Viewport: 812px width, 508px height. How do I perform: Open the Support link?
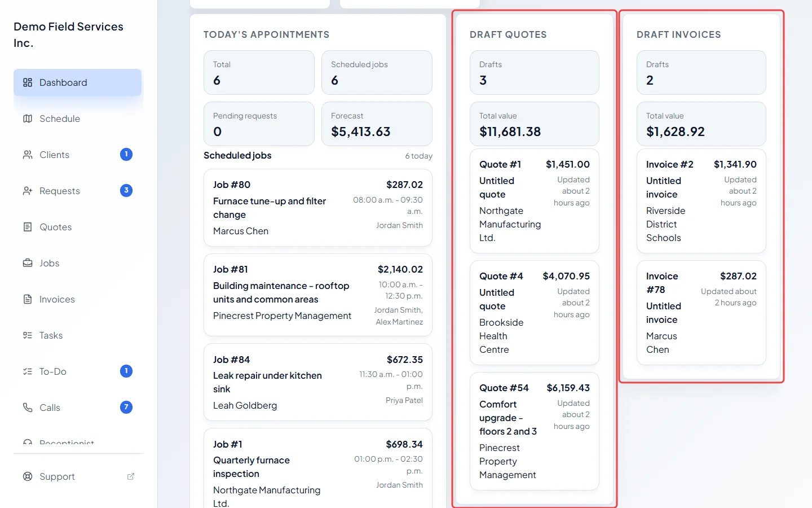pyautogui.click(x=77, y=476)
